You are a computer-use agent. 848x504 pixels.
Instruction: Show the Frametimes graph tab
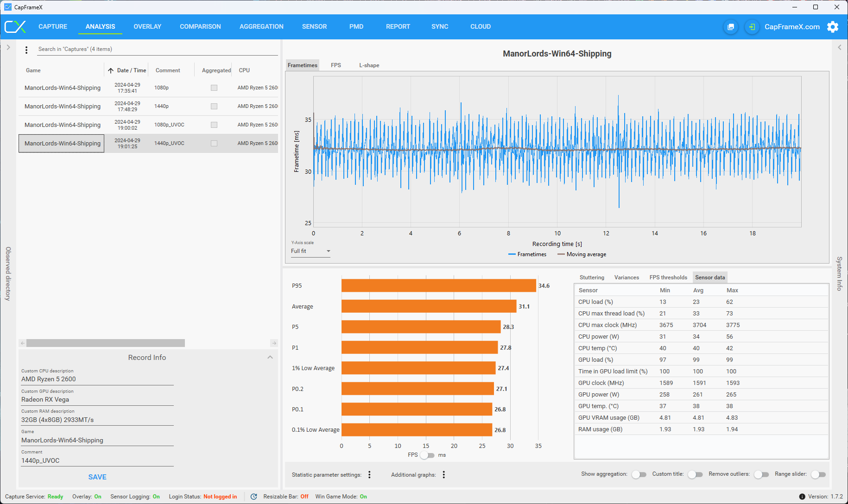click(303, 65)
